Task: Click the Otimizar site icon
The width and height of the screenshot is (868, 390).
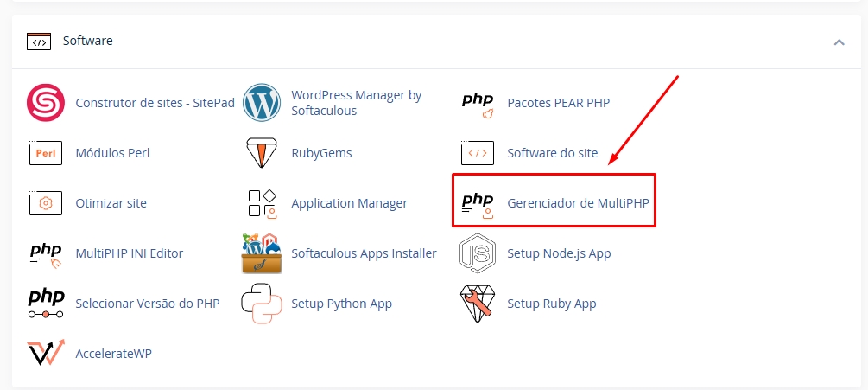Action: coord(46,203)
